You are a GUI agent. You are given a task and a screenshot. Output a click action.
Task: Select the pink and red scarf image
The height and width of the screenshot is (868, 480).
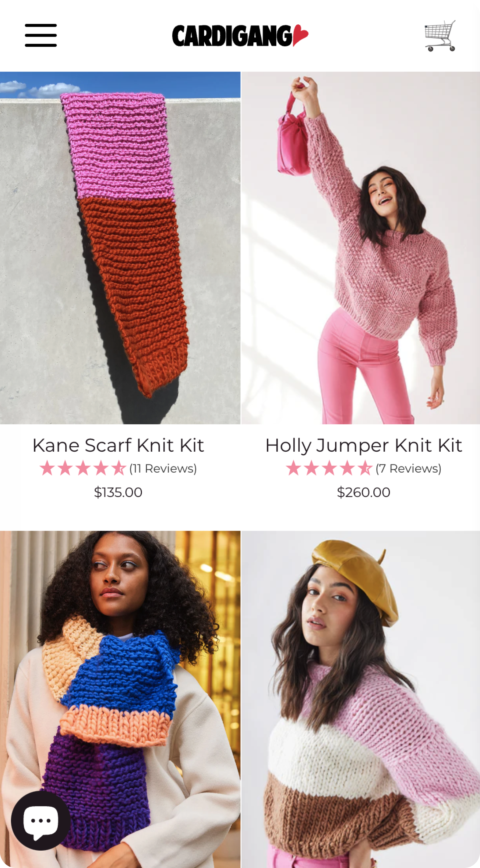coord(120,248)
